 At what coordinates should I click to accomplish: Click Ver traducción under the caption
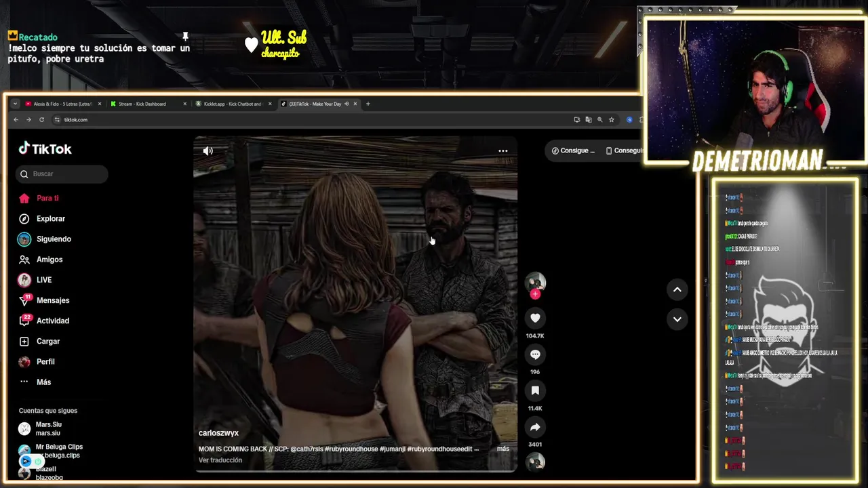(220, 460)
